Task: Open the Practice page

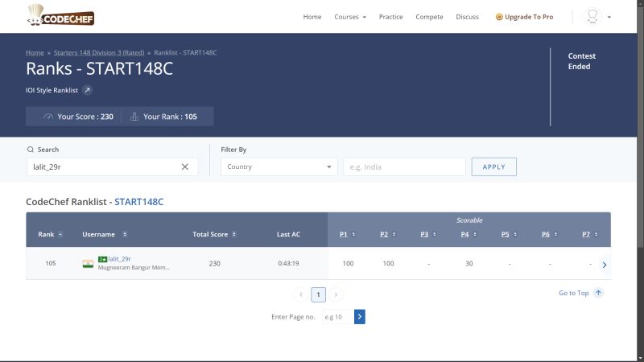Action: coord(390,17)
